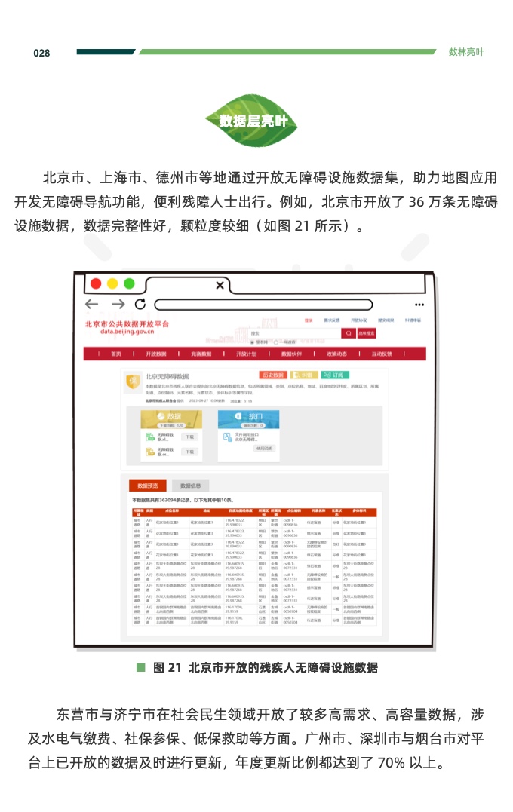This screenshot has width=513, height=812.
Task: Click the 高级搜索 button
Action: click(367, 333)
